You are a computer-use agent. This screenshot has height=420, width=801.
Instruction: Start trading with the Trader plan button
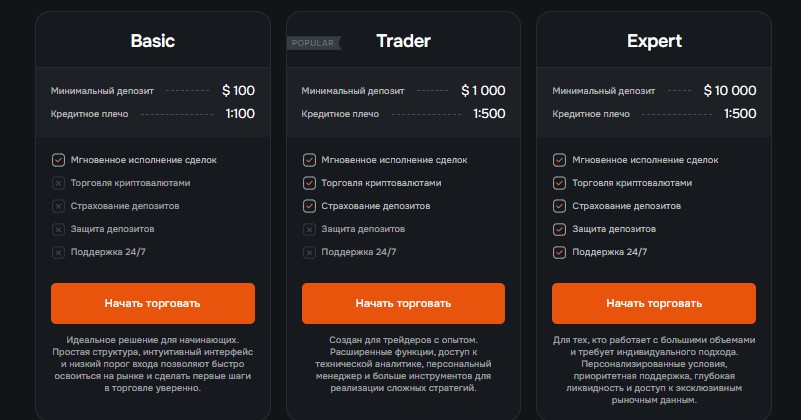403,304
